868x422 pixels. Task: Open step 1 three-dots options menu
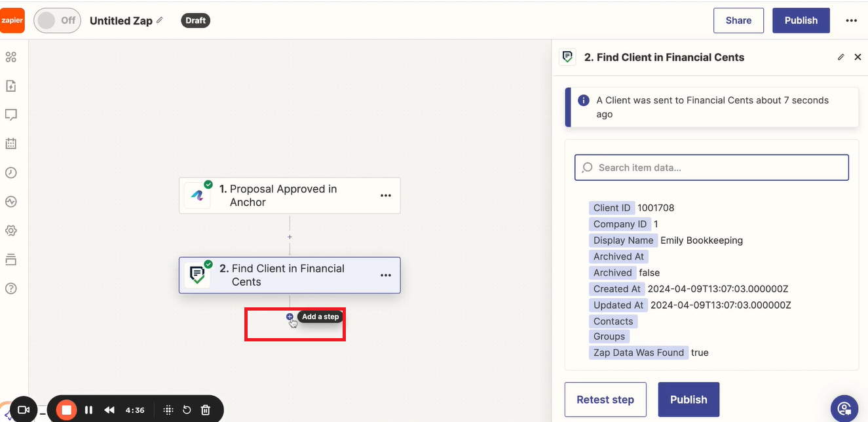pyautogui.click(x=386, y=195)
